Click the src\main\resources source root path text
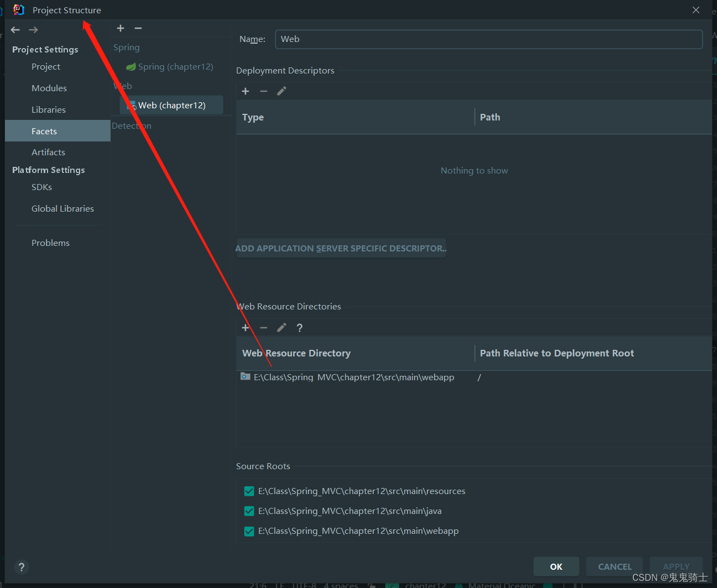This screenshot has width=717, height=588. pos(362,491)
